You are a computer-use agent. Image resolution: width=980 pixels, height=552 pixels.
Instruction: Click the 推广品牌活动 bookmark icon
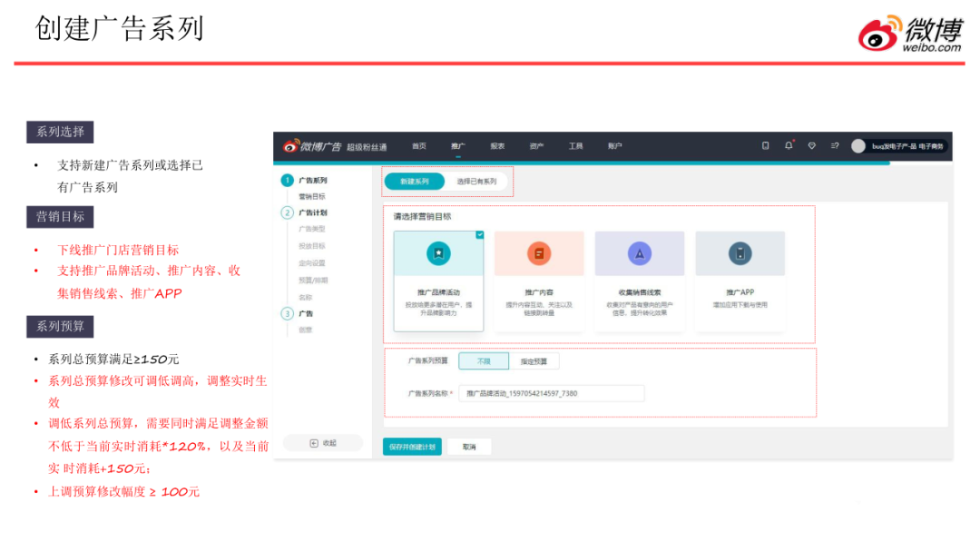point(438,254)
